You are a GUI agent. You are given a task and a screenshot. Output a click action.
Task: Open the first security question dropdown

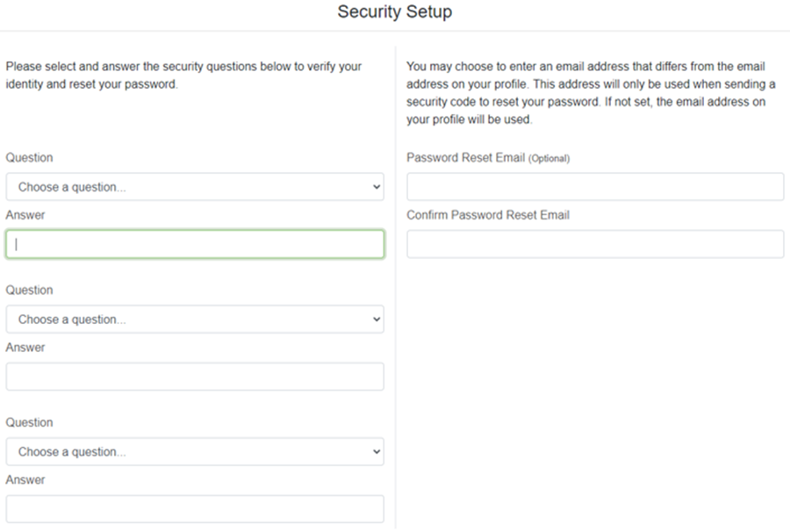point(194,187)
